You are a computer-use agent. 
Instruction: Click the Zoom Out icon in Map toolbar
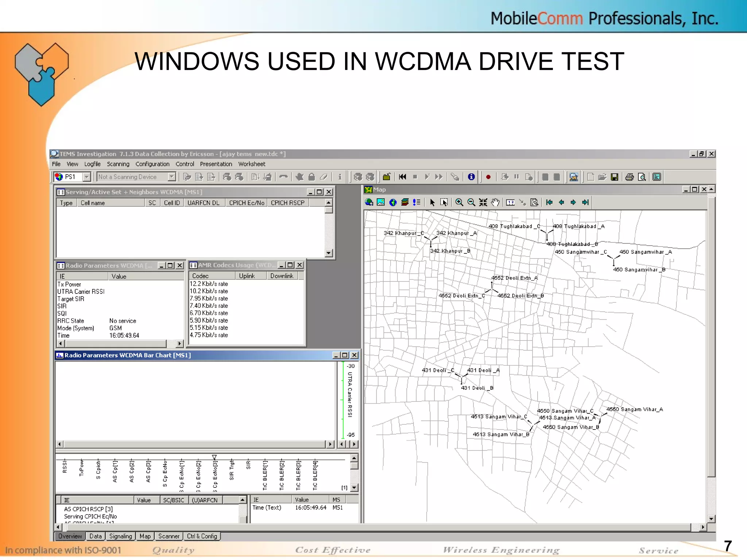[471, 202]
